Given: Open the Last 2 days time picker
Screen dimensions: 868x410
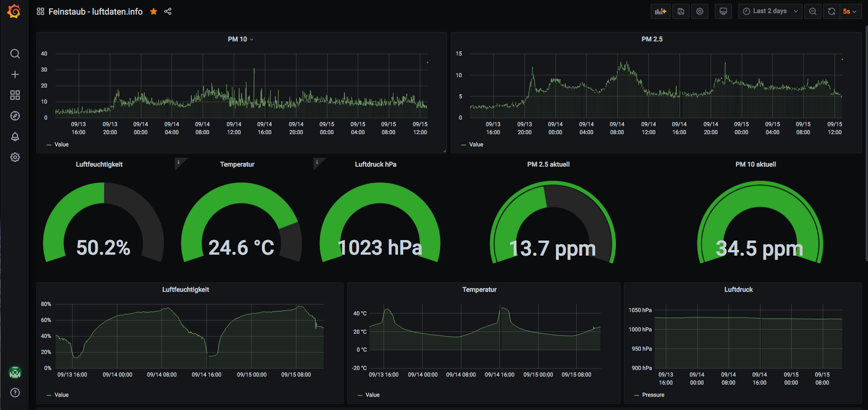Looking at the screenshot, I should pyautogui.click(x=770, y=11).
